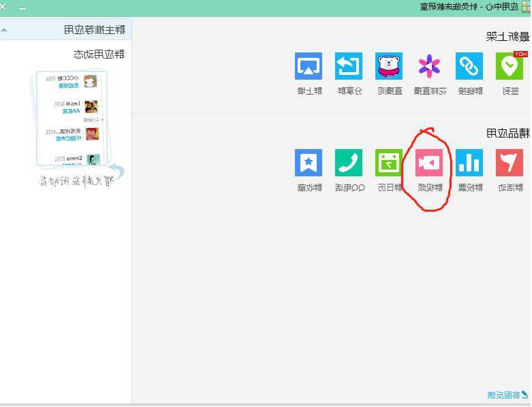Click the 最新上架 section heading
Viewport: 532px width, 407px height.
click(508, 37)
